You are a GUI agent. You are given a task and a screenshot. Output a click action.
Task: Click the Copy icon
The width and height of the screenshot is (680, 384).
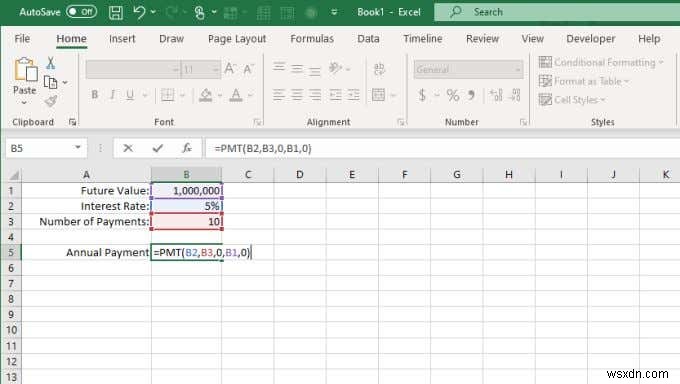[50, 82]
